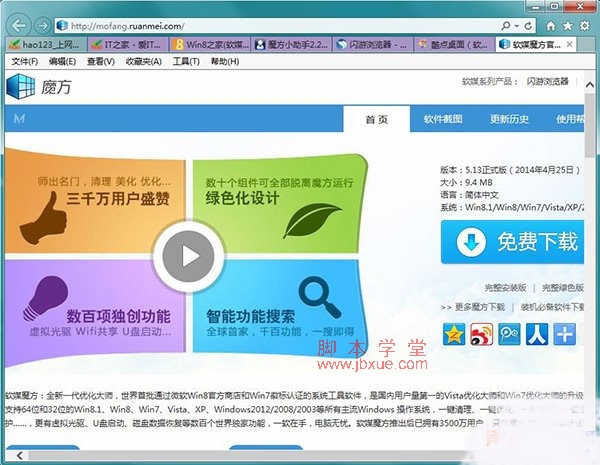Open the 收藏夹(A) menu
This screenshot has width=600, height=465.
point(143,62)
